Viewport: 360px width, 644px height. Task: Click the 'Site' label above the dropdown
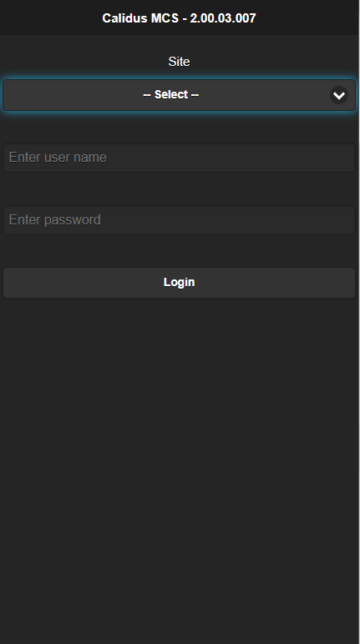click(x=179, y=62)
